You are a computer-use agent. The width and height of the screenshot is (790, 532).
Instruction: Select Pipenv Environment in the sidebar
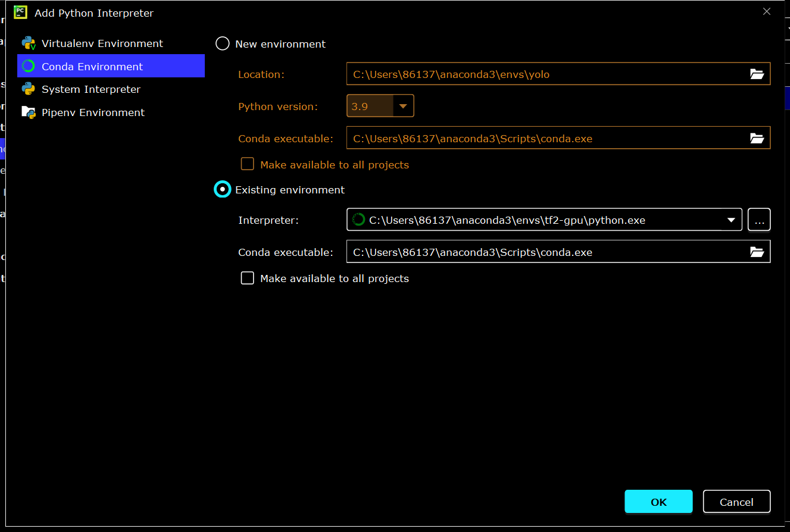click(111, 112)
